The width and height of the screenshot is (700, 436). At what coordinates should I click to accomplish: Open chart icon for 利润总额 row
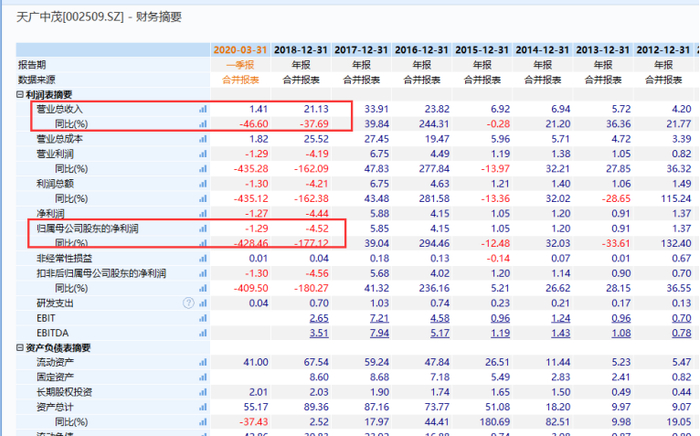tap(203, 184)
